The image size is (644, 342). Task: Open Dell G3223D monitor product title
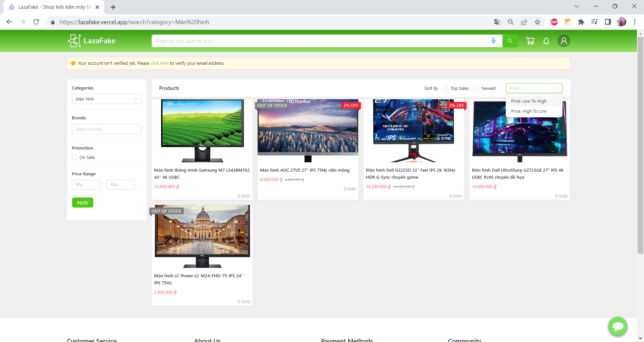tap(411, 174)
